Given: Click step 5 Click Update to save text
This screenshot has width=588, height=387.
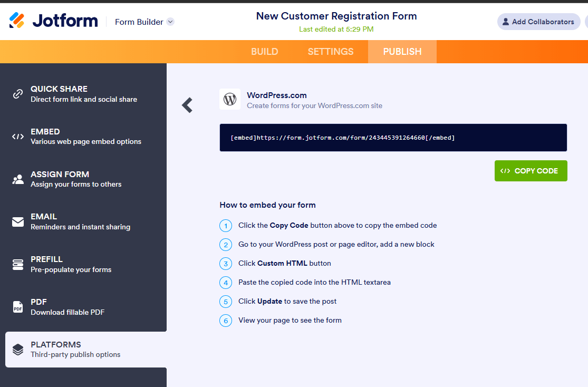Looking at the screenshot, I should point(287,302).
